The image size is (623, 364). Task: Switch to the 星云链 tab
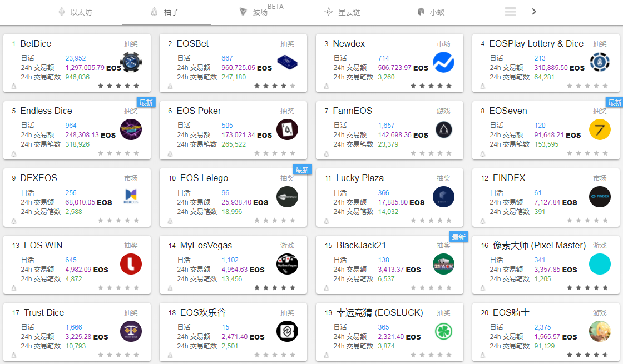343,12
